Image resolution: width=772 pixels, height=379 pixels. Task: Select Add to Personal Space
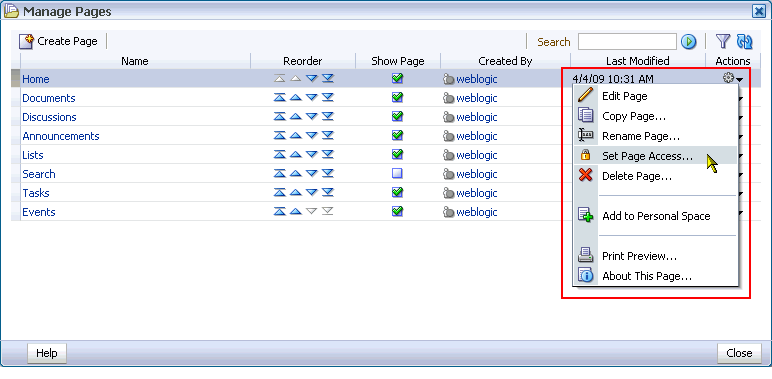[656, 216]
